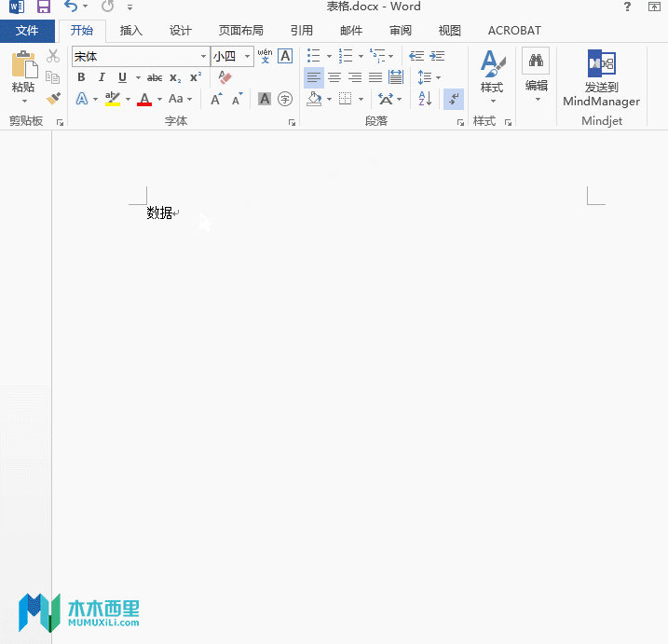Apply strikethrough with the abc button
This screenshot has height=644, width=668.
(155, 77)
